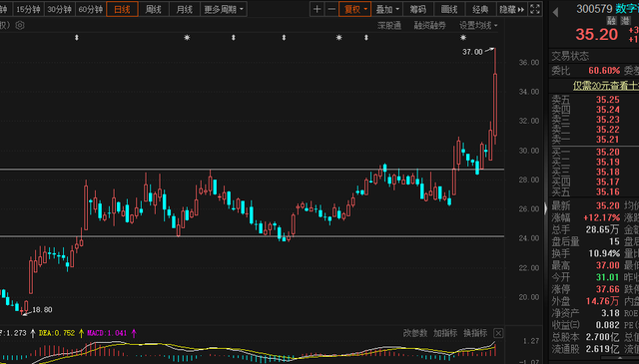Click the yellow arrow after DEA:0.752

point(81,333)
